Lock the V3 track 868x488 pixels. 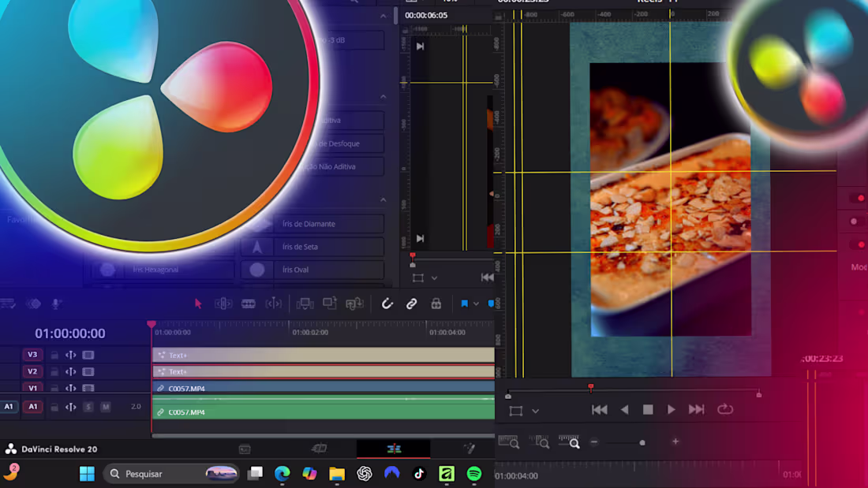[54, 356]
